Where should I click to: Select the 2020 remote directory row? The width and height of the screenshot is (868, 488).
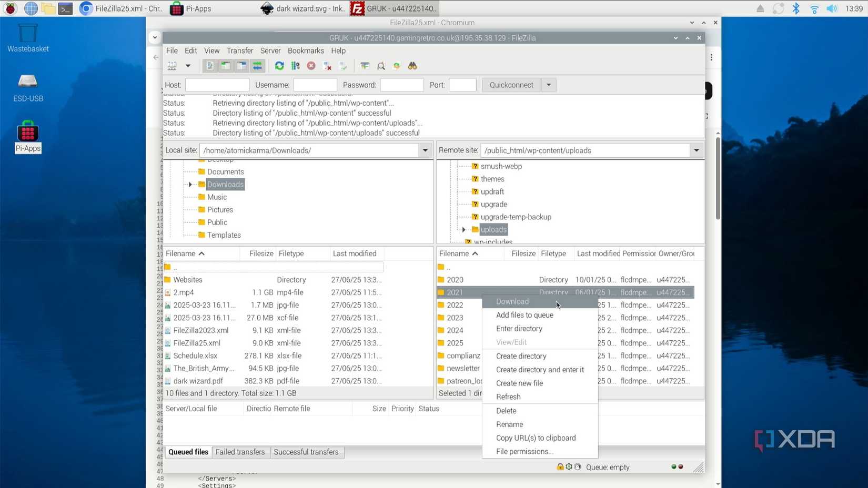pos(566,280)
